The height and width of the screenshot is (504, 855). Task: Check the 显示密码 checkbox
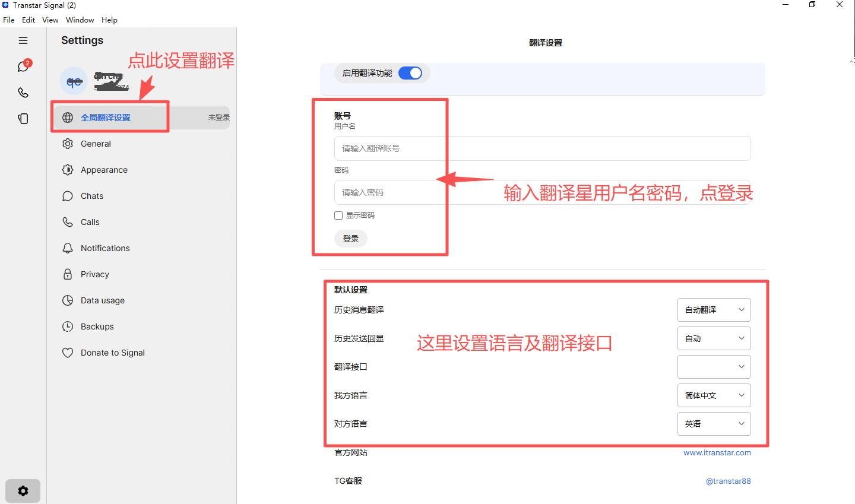coord(338,215)
